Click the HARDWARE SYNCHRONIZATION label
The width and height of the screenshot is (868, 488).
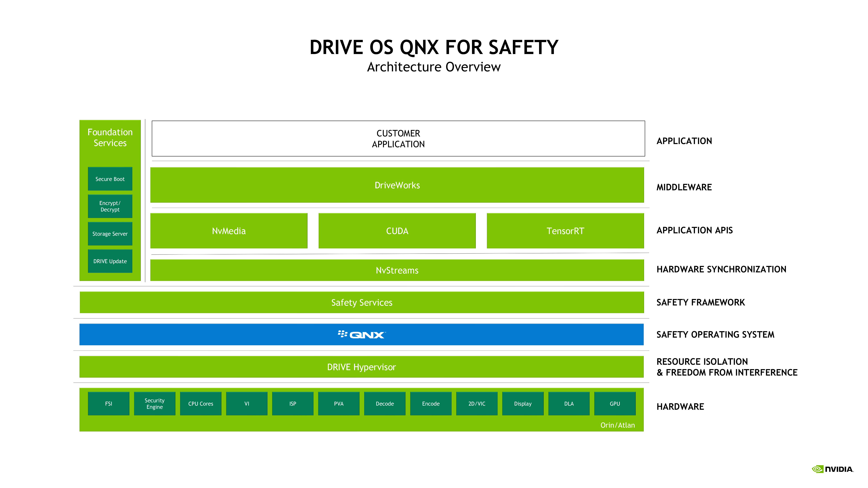click(721, 269)
